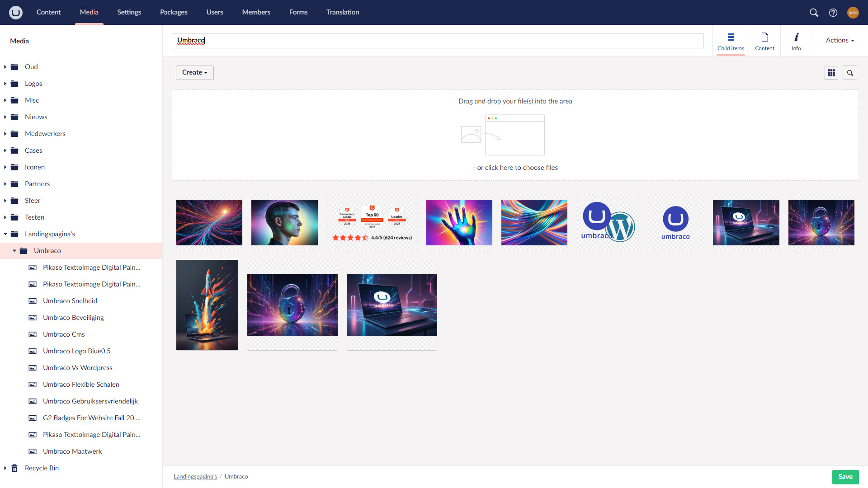This screenshot has height=488, width=868.
Task: Collapse the Landingspagina's folder
Action: pos(5,234)
